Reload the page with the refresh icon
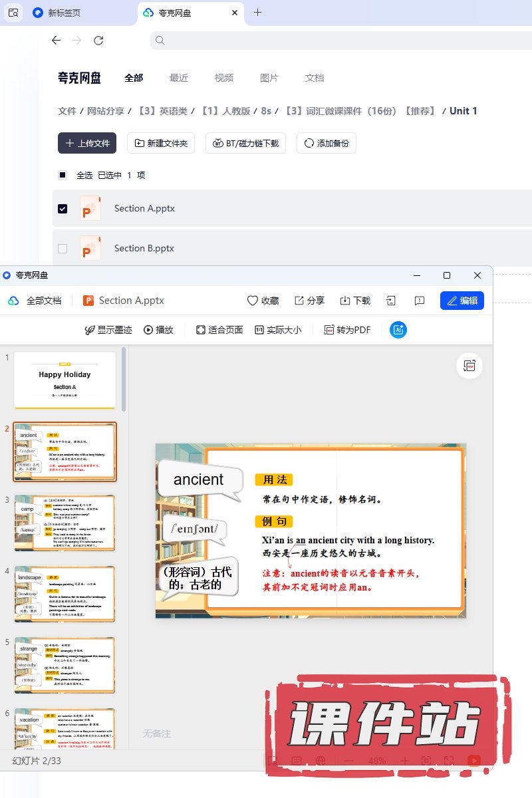This screenshot has width=532, height=798. [x=98, y=41]
